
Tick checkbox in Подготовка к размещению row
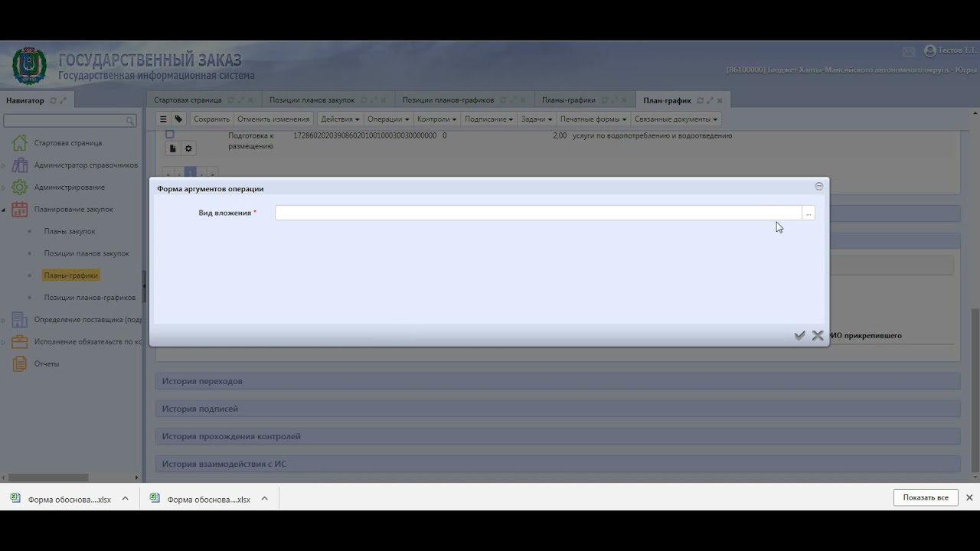[x=170, y=135]
